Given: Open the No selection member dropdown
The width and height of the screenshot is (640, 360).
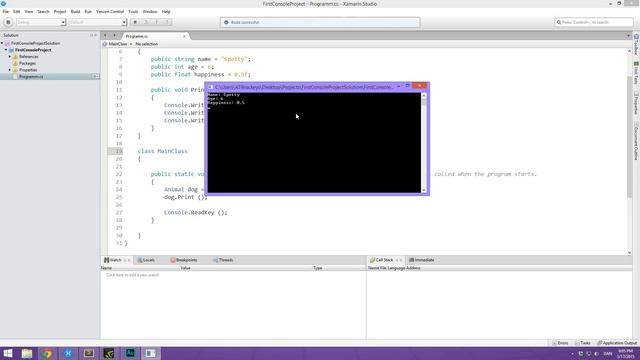Looking at the screenshot, I should [147, 44].
